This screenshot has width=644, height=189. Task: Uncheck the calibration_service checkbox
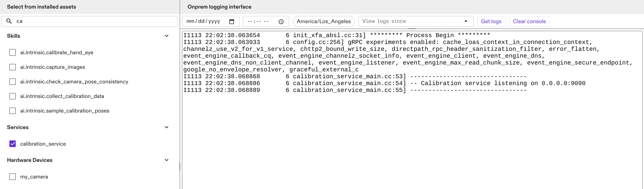coord(13,144)
